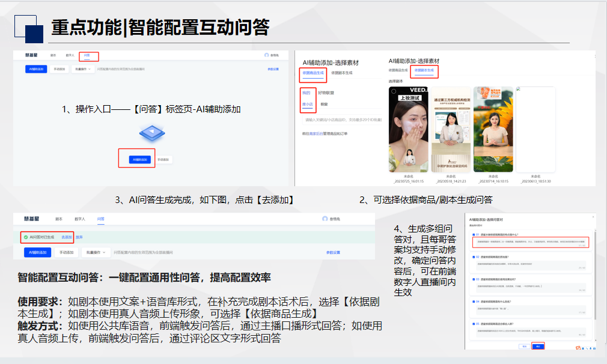Select the 依据剧本生成 tab outlined in red

(x=425, y=71)
